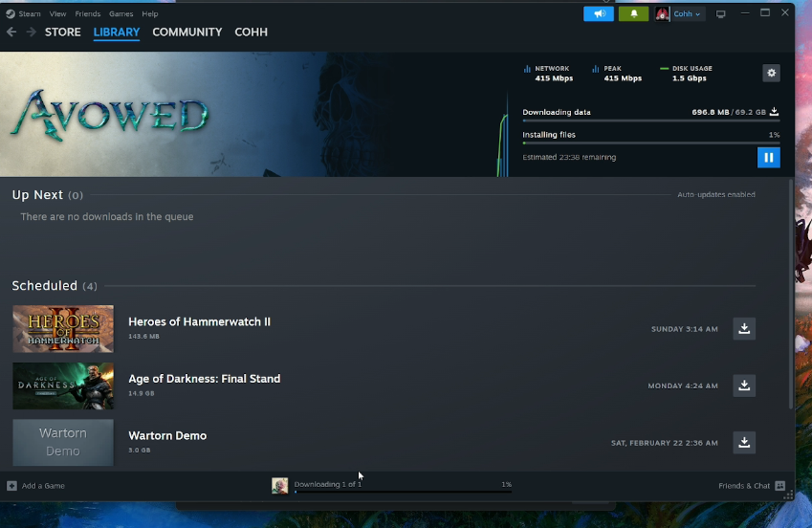Click the network activity graph

coord(503,136)
